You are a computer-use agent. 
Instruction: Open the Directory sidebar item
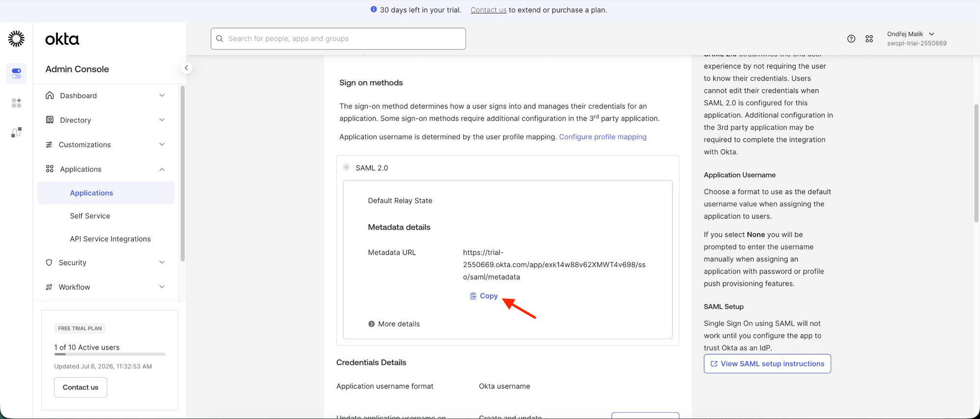105,120
